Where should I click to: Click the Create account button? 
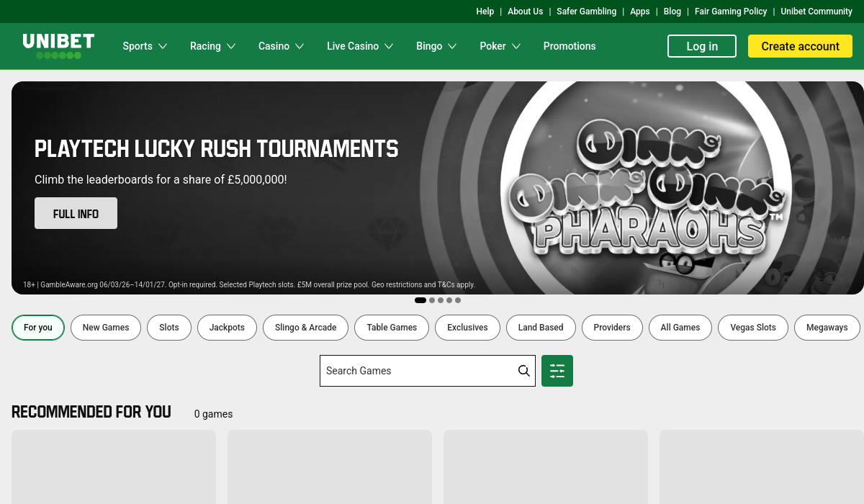pos(800,46)
